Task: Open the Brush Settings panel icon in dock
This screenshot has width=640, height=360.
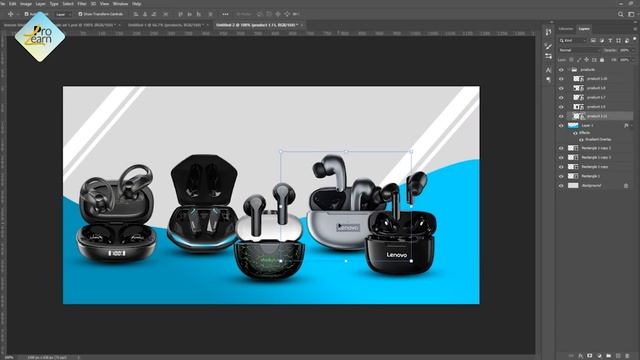Action: pos(548,46)
